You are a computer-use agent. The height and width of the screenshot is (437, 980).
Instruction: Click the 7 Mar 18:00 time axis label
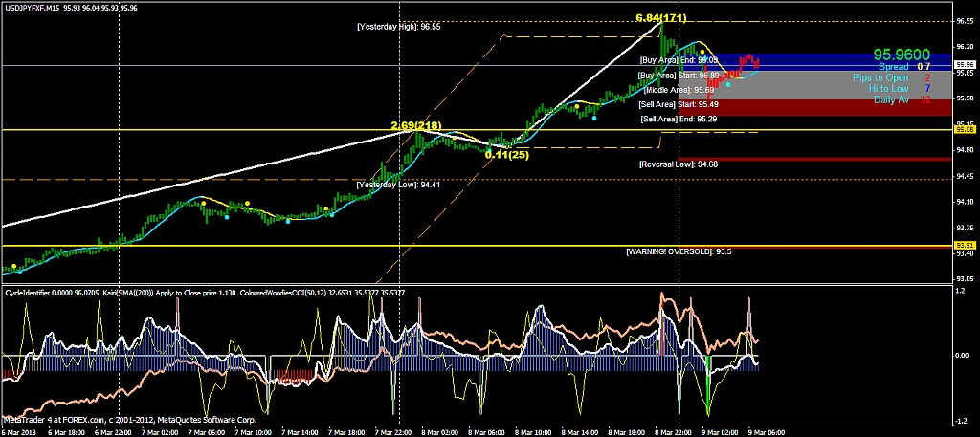click(x=346, y=431)
